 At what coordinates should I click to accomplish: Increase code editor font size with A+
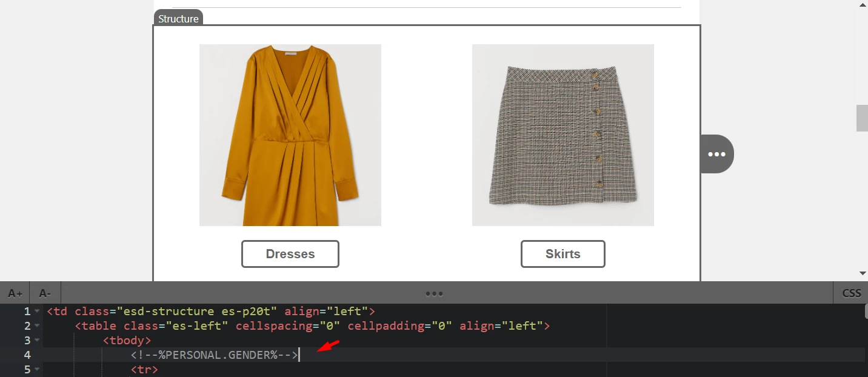point(15,293)
